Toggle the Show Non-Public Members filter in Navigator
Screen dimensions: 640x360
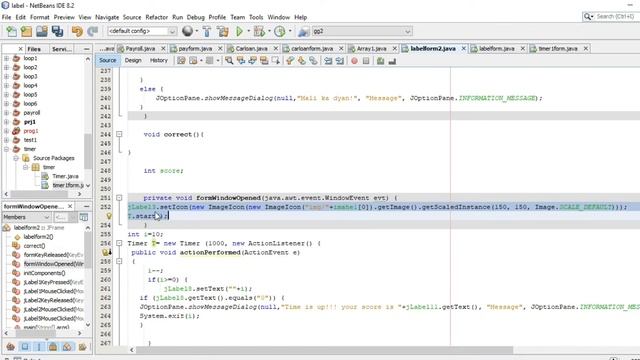click(53, 347)
